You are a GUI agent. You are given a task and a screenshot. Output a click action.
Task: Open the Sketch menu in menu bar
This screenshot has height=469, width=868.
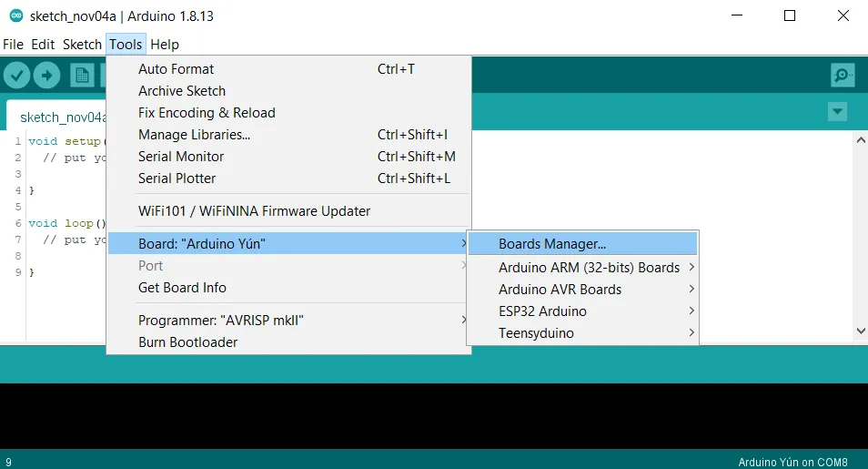82,45
